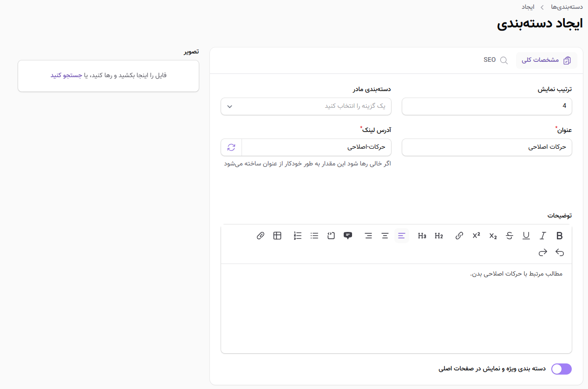Click the magnifier icon beside SEO

coord(503,60)
